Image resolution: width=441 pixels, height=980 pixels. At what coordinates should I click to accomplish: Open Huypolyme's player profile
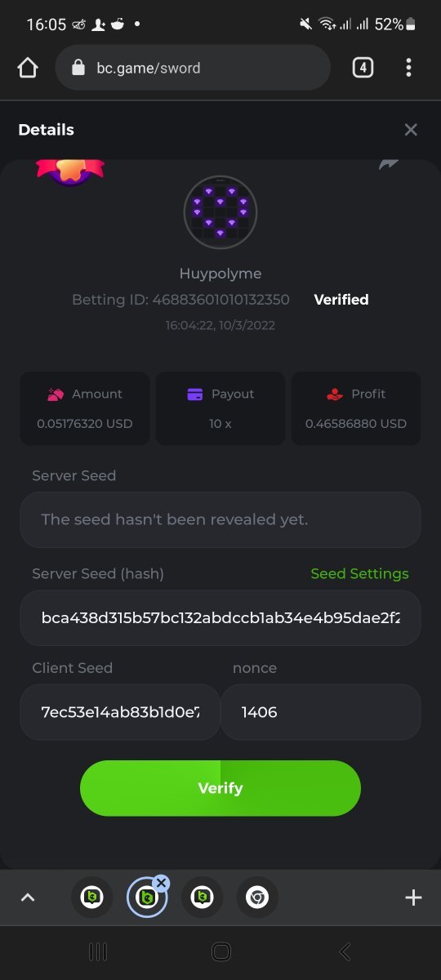point(220,274)
